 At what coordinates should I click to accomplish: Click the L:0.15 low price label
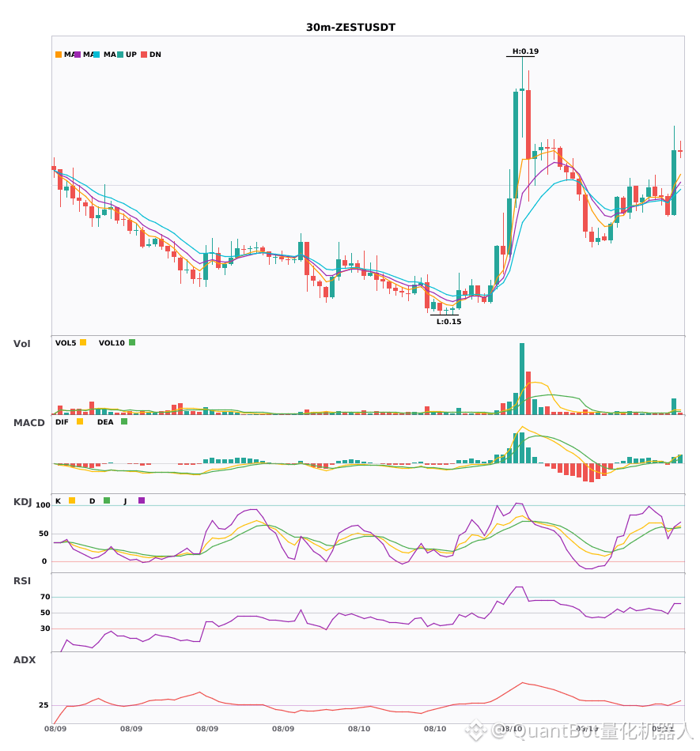(x=449, y=322)
